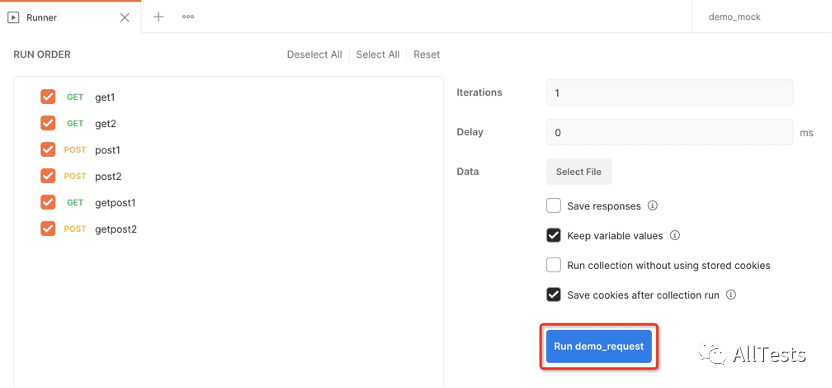The width and height of the screenshot is (832, 388).
Task: Enable Save responses checkbox
Action: click(x=553, y=206)
